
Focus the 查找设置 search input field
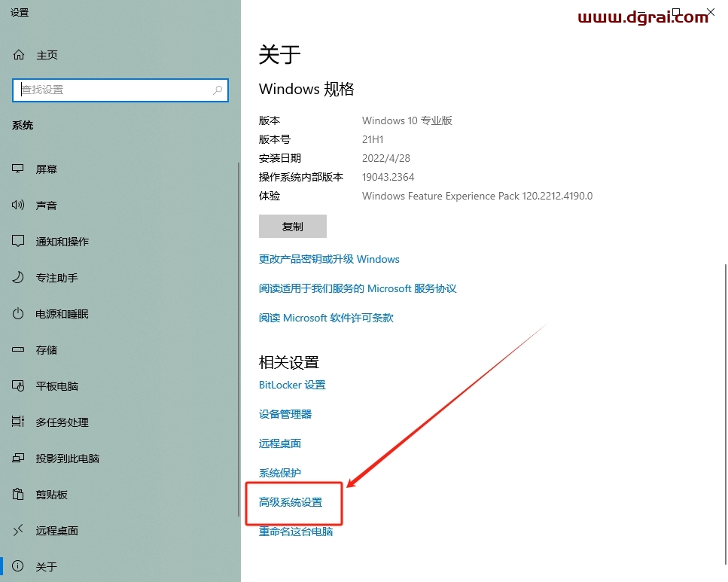pos(113,90)
